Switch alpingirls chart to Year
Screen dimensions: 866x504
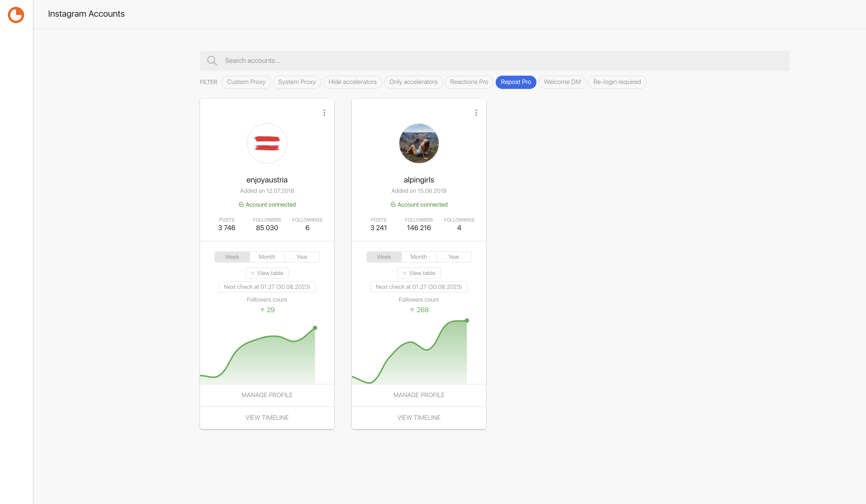(x=454, y=257)
